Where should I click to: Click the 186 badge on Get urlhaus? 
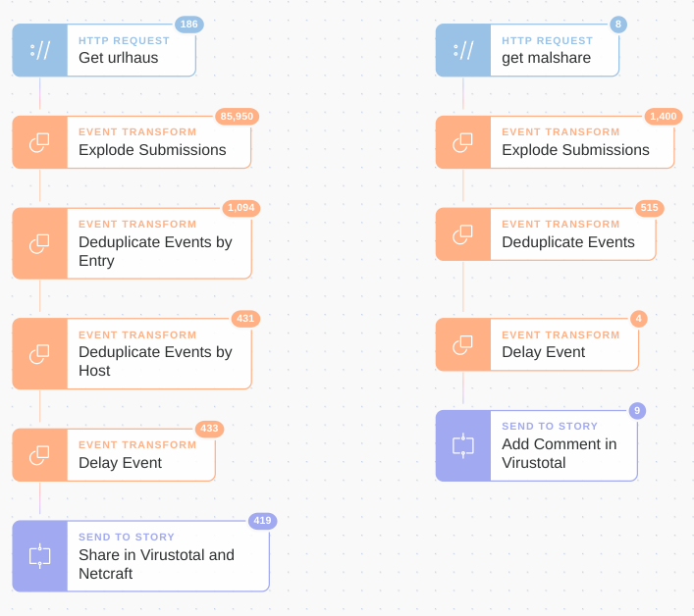pos(189,25)
